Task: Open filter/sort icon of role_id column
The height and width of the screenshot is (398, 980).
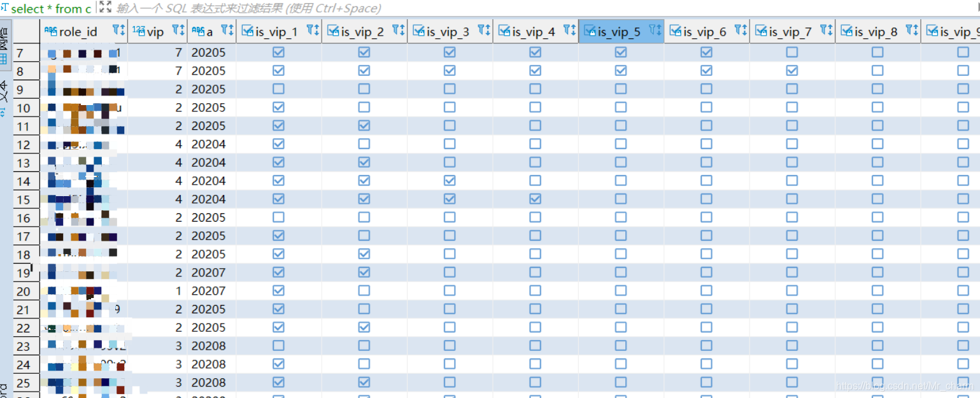Action: point(119,30)
